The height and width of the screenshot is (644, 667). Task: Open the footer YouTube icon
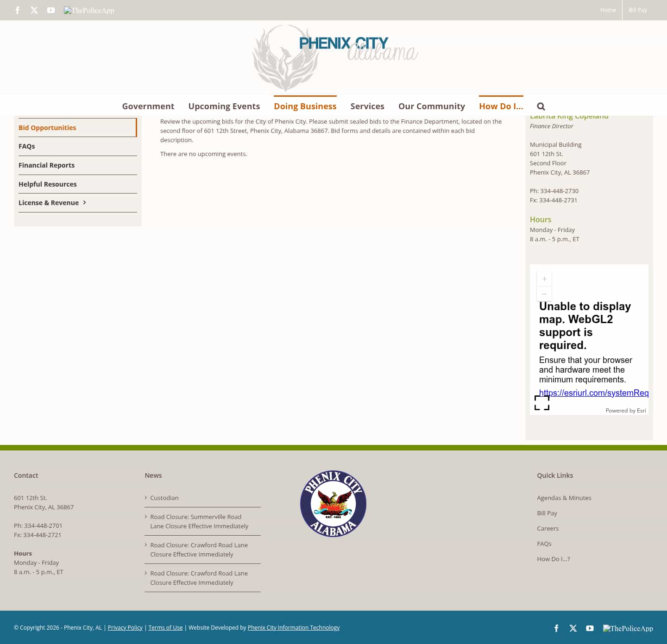tap(590, 628)
